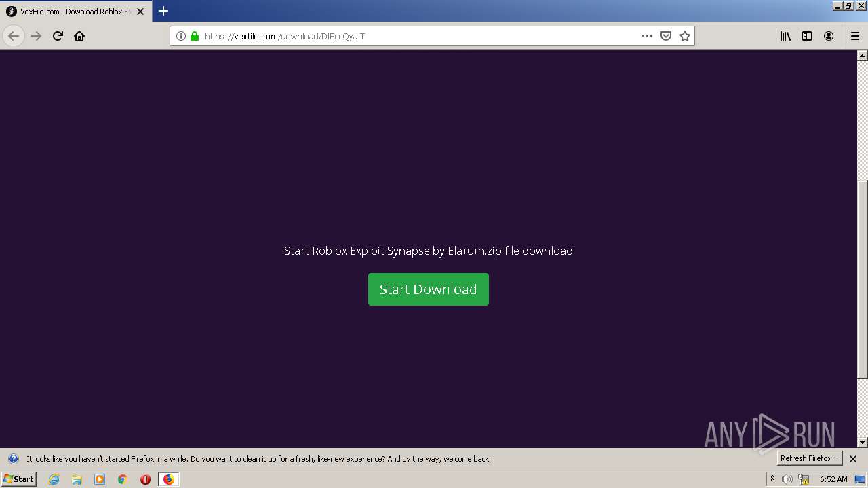Click the notification bar question mark icon

tap(13, 459)
